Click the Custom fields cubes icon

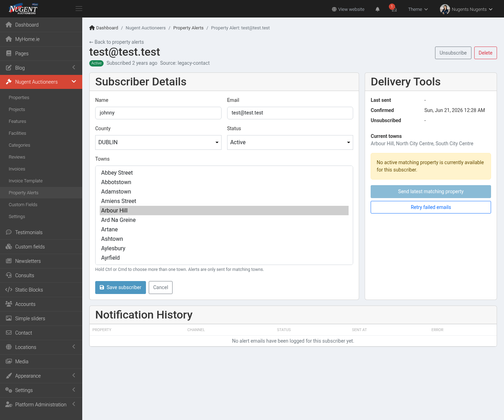9,247
